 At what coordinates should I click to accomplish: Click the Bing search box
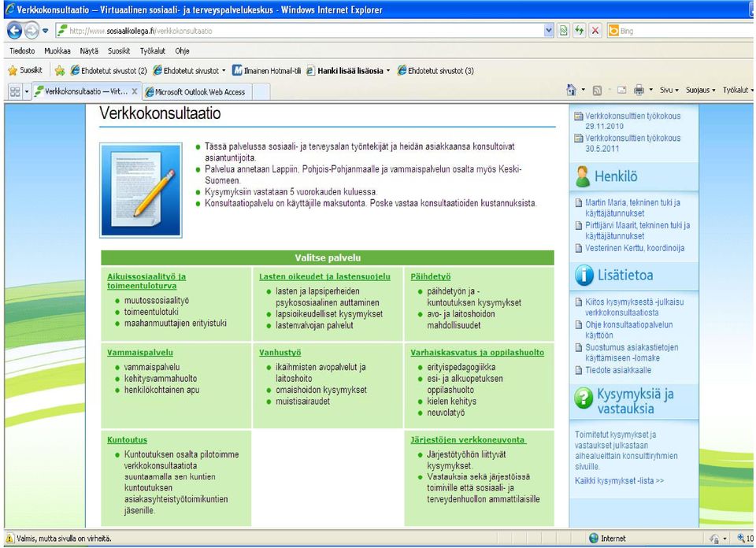click(680, 31)
